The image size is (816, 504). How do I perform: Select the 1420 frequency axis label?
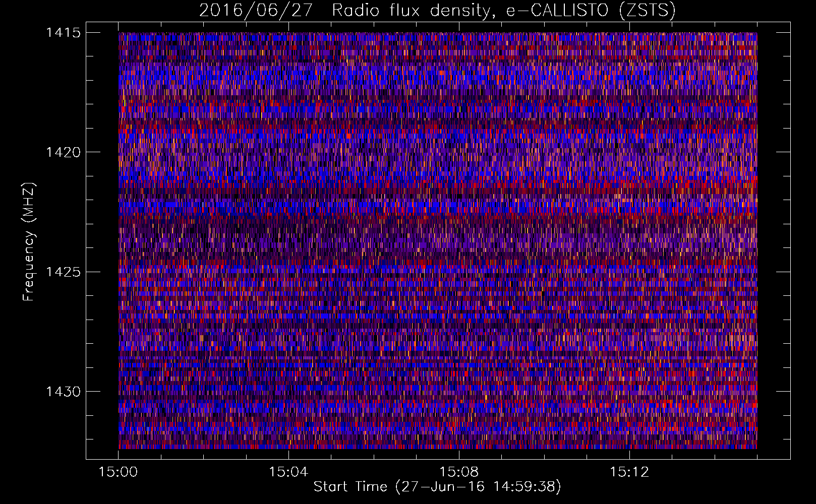63,152
